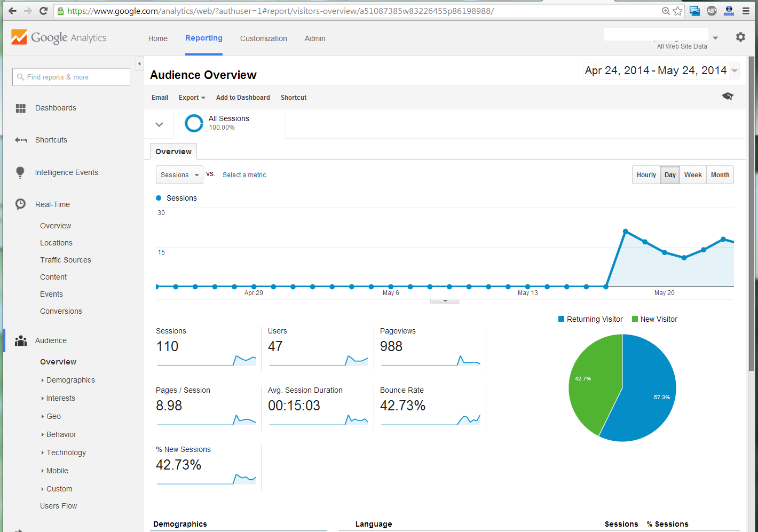Screen dimensions: 758x532
Task: Click the graduation cap help icon
Action: tap(728, 97)
